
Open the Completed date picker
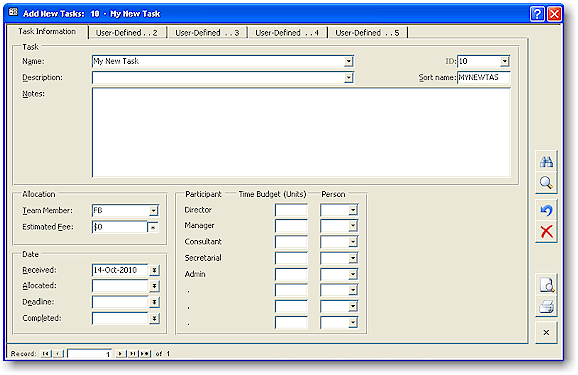(x=154, y=319)
